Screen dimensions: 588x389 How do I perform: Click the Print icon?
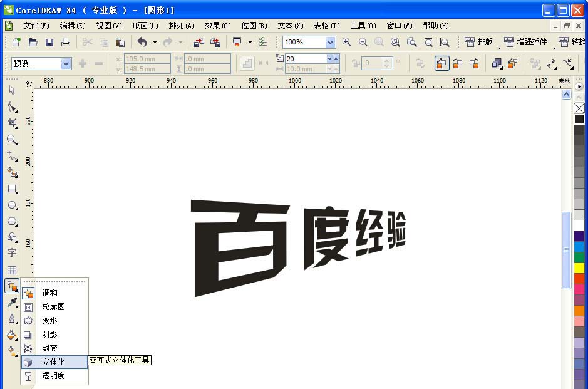click(66, 42)
